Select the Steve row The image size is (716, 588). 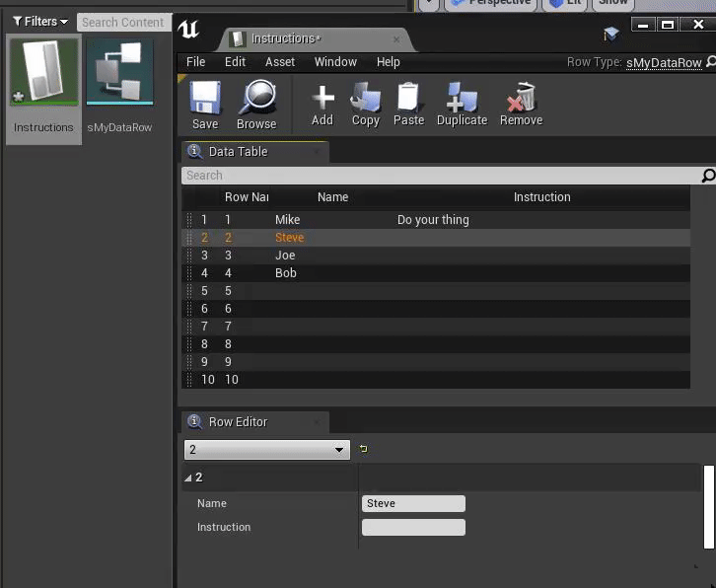click(436, 238)
